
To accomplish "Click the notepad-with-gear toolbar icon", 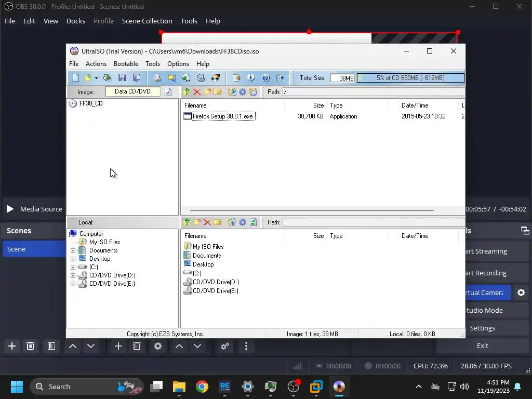I will pos(236,78).
